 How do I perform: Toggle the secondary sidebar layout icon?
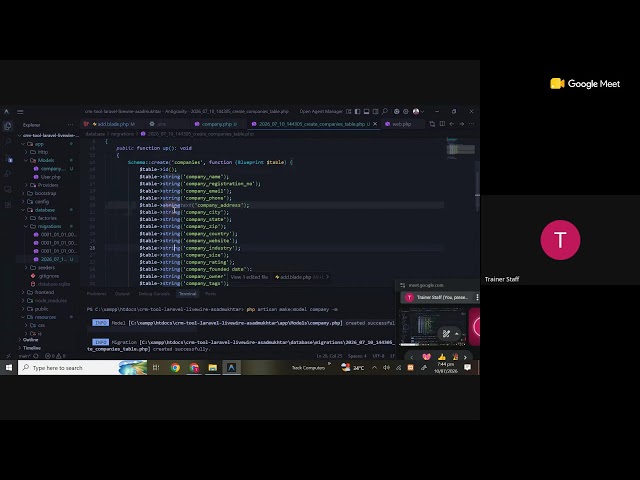[x=376, y=111]
